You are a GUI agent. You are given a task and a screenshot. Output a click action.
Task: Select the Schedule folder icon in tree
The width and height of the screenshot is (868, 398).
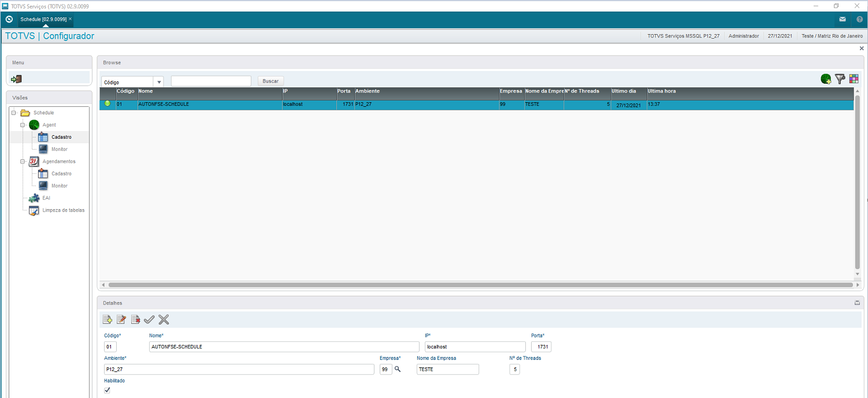coord(25,113)
